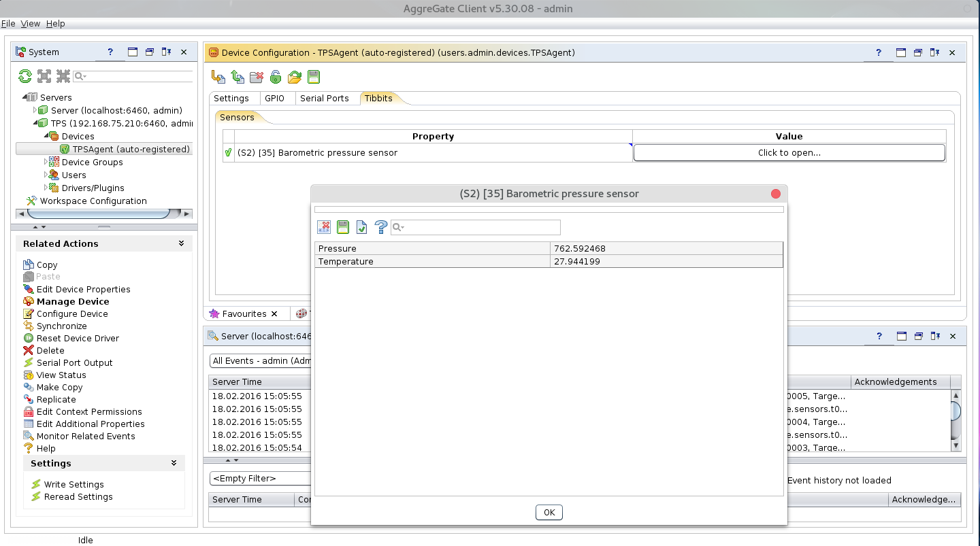Collapse the Servers tree node
The width and height of the screenshot is (980, 546).
click(24, 97)
